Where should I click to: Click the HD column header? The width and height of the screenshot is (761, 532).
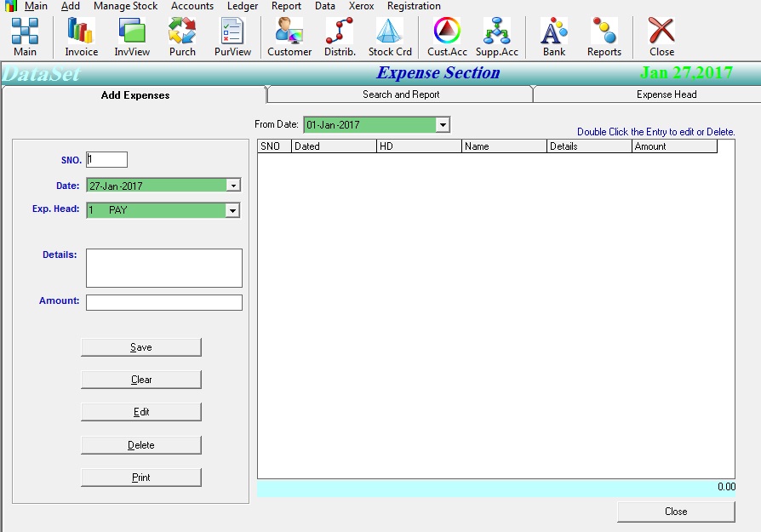tap(420, 146)
